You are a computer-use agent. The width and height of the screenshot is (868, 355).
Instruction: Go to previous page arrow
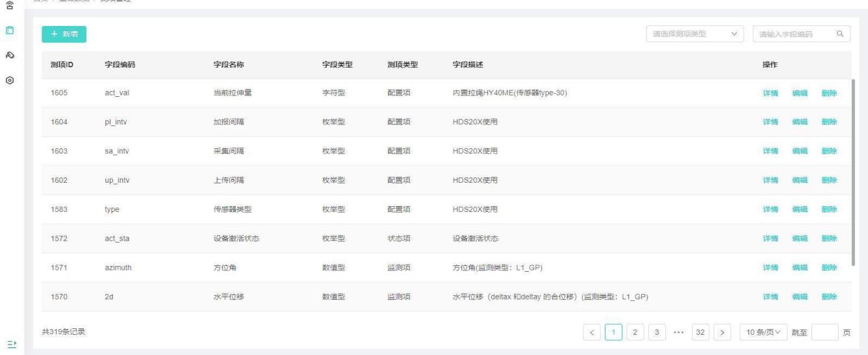coord(592,333)
